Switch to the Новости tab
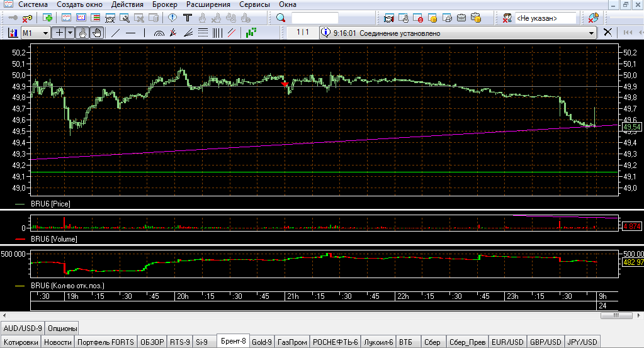 (x=57, y=342)
